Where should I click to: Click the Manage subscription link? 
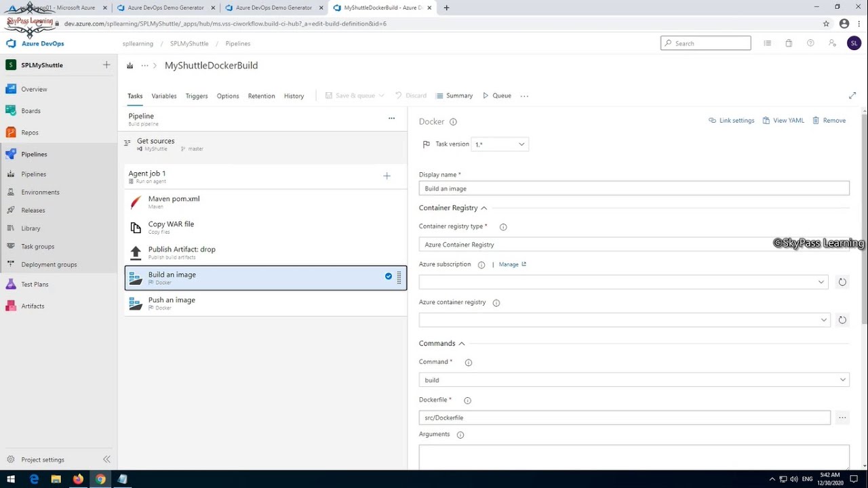pos(513,264)
